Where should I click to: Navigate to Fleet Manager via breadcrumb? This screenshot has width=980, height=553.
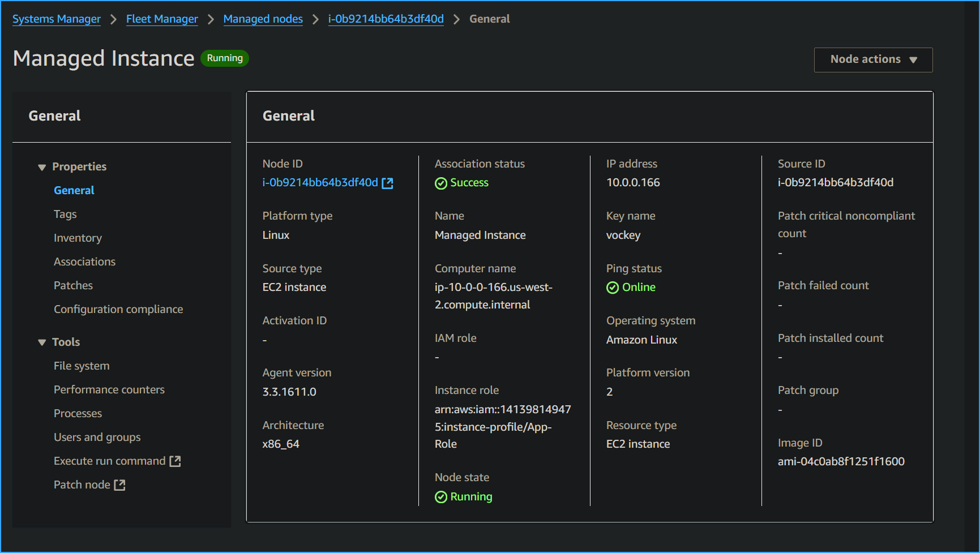[x=162, y=19]
